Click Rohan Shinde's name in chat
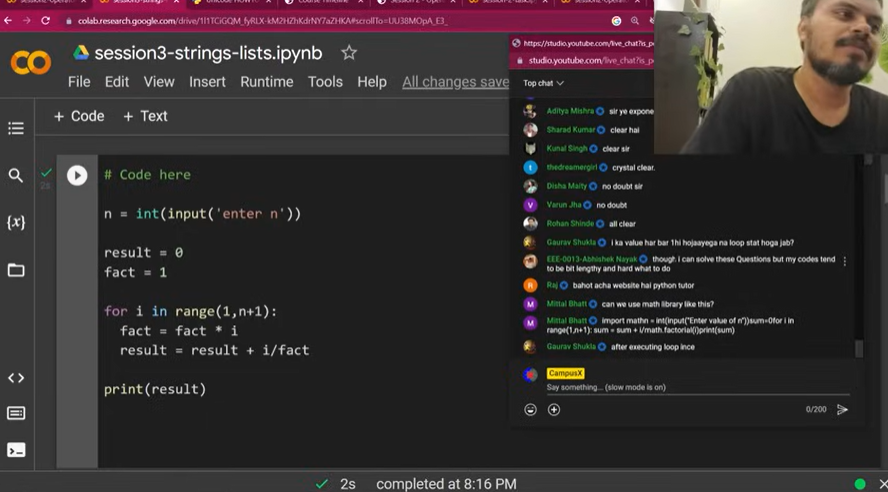This screenshot has height=492, width=888. 570,223
